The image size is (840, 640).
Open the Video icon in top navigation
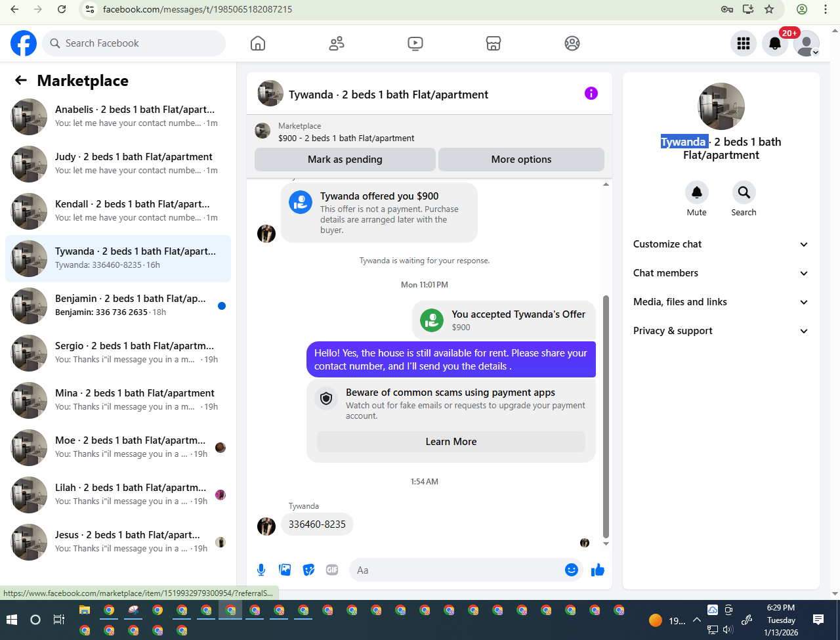coord(415,43)
